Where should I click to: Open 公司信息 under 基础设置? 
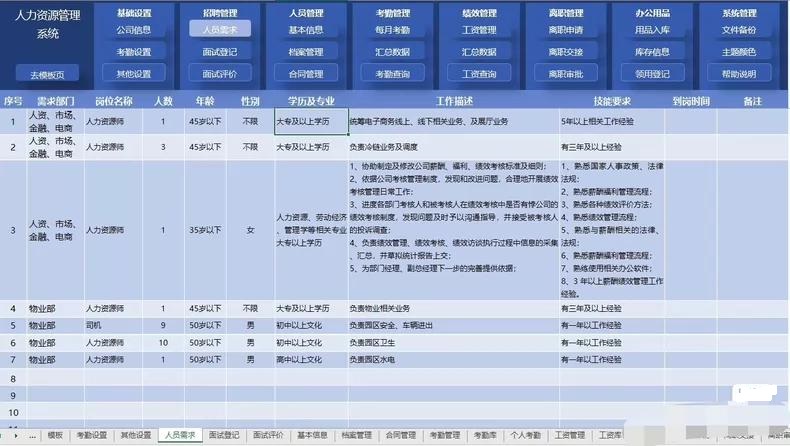pyautogui.click(x=134, y=30)
